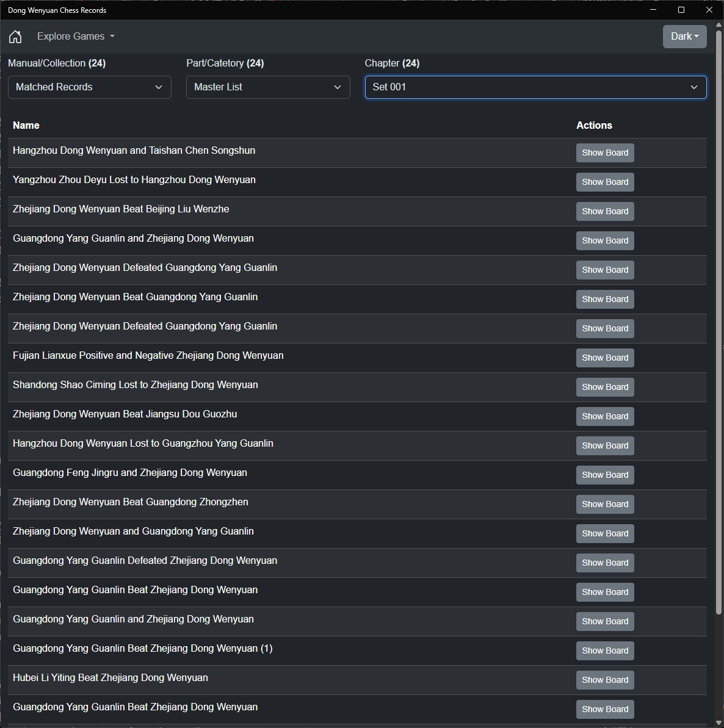Show board for Hangzhou Dong Wenyuan Lost to Guangzhou
This screenshot has height=728, width=724.
point(604,445)
